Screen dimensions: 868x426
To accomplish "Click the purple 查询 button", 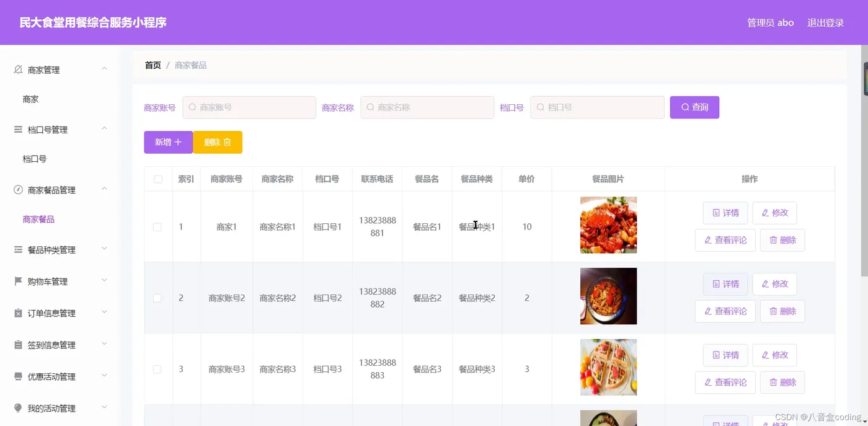I will 694,107.
